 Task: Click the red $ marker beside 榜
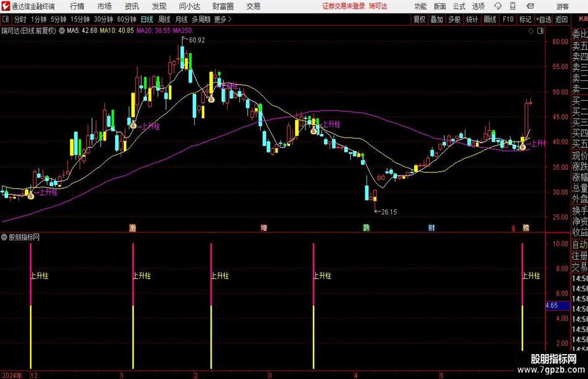tap(513, 228)
